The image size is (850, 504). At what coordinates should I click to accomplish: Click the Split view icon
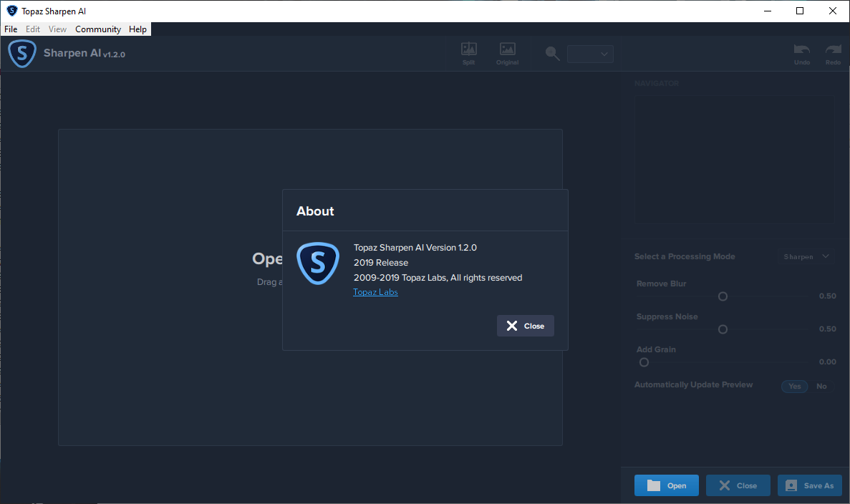click(468, 50)
